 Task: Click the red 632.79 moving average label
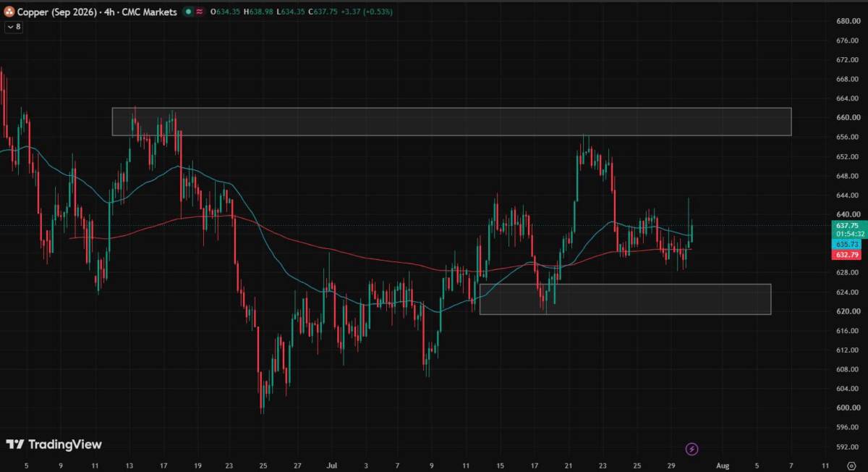(x=846, y=255)
